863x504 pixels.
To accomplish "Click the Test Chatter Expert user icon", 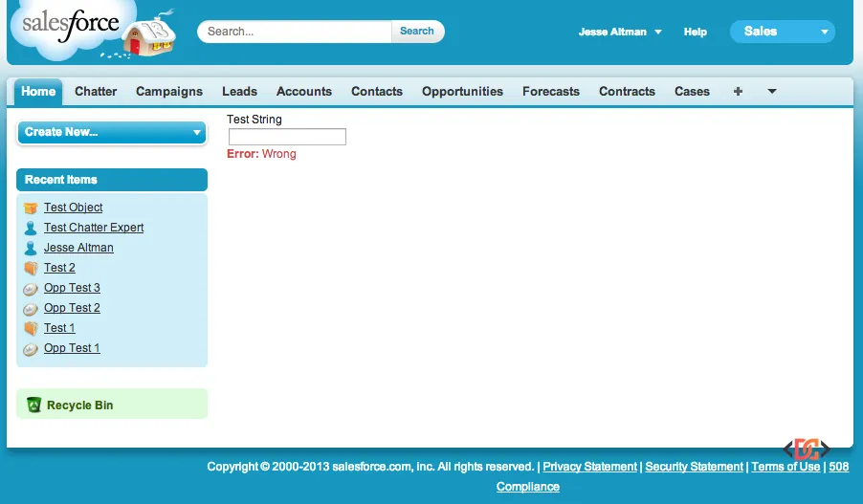I will (31, 228).
